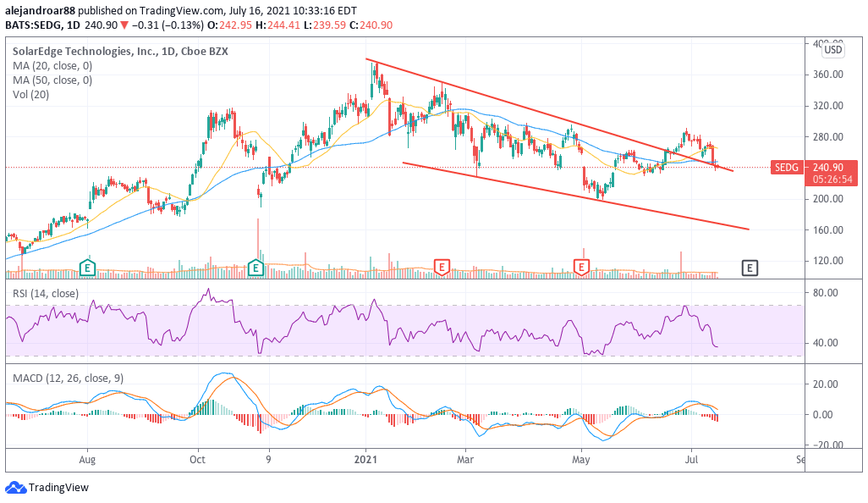The width and height of the screenshot is (868, 503).
Task: Open the red earnings marker before Mar
Action: coord(442,268)
